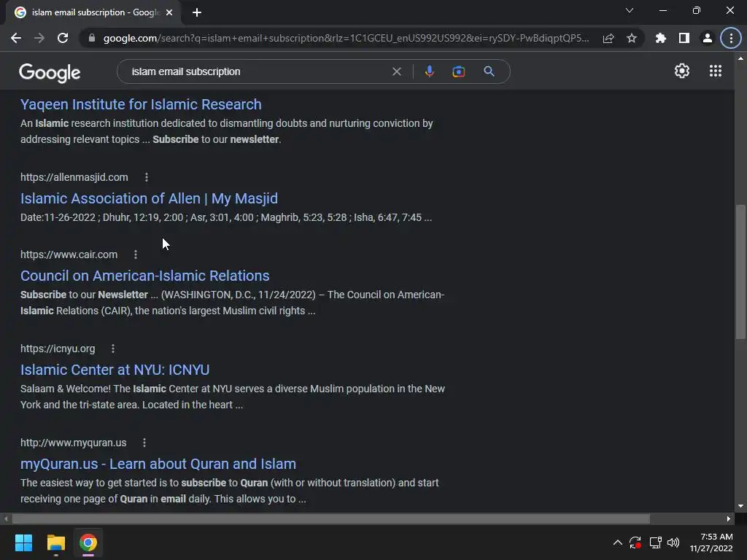Open Islamic Center at NYU: ICNYU result
The image size is (747, 560).
115,370
